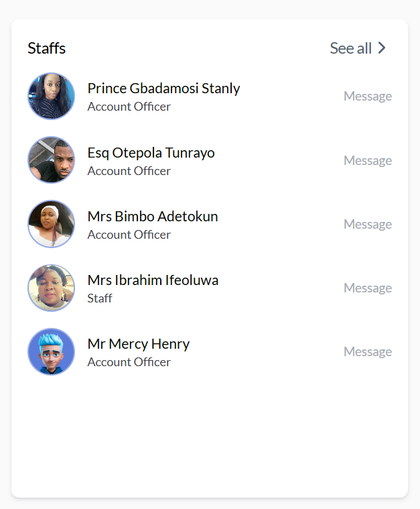Image resolution: width=420 pixels, height=509 pixels.
Task: Click Mrs Bimbo Adetokun's profile avatar
Action: pos(51,224)
